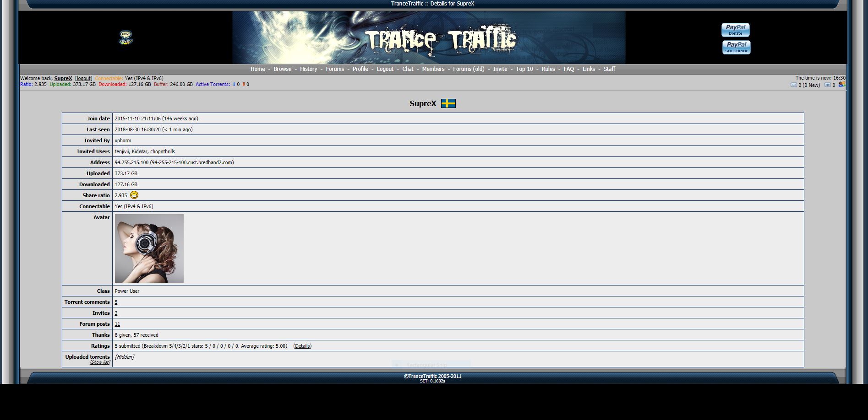Open Chat in navigation bar
The image size is (868, 420).
(x=408, y=69)
